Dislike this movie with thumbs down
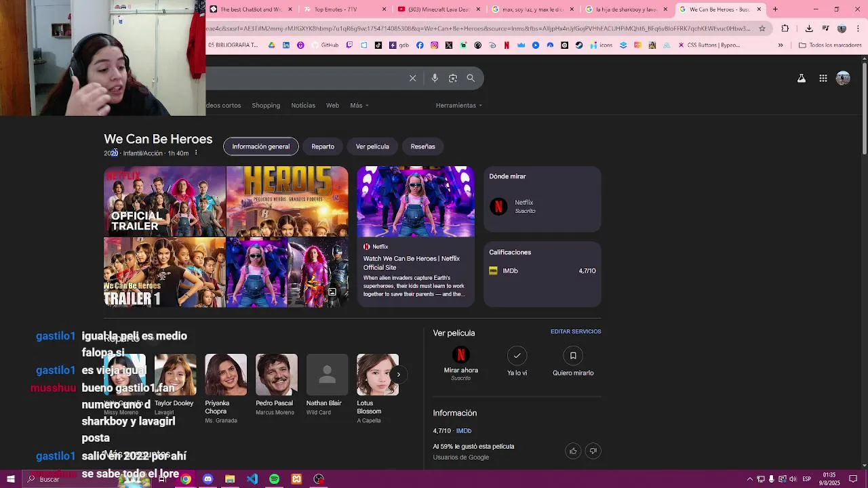Viewport: 868px width, 488px height. click(593, 451)
